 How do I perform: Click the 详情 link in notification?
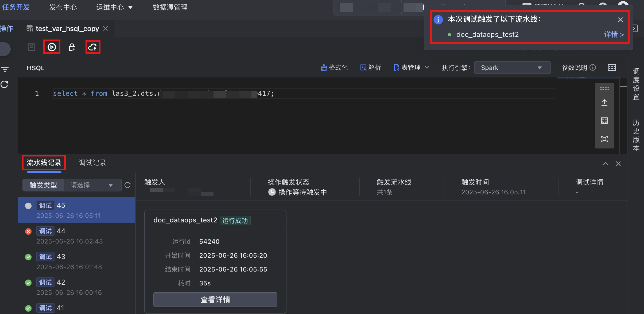[614, 34]
